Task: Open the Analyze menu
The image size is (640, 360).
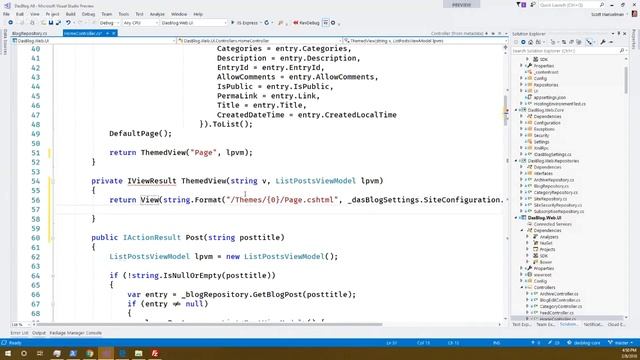Action: [157, 14]
